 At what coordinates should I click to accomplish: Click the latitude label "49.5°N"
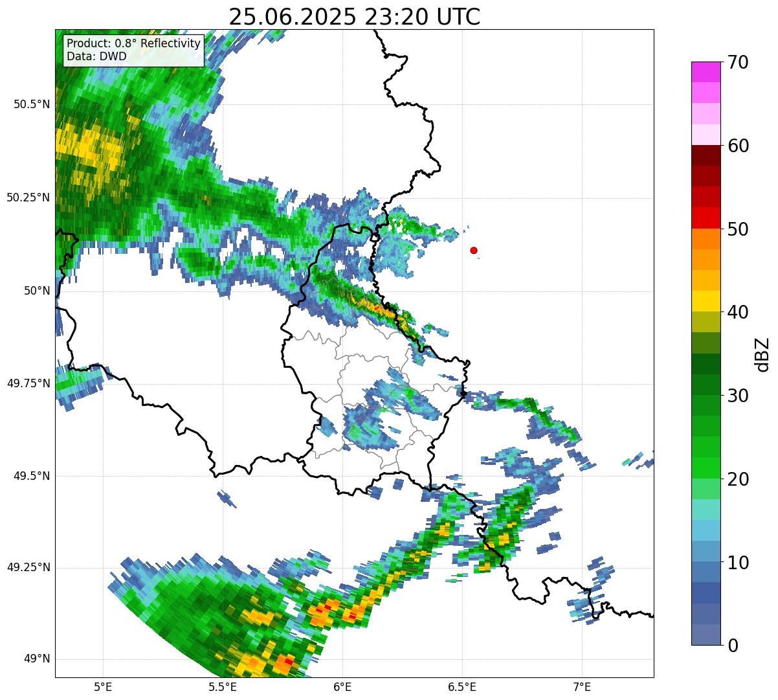tap(31, 476)
